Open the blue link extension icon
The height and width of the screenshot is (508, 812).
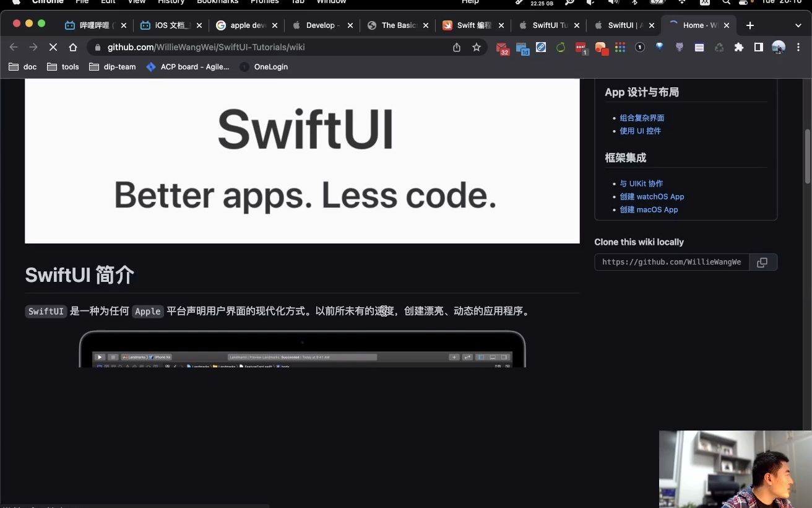541,47
